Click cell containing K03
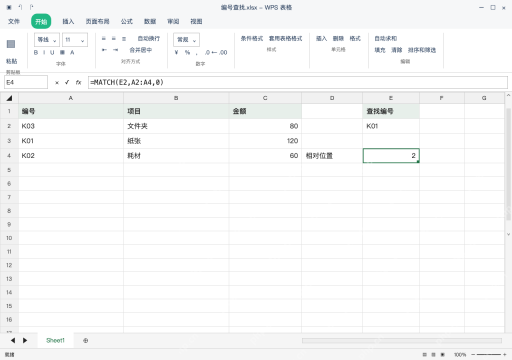This screenshot has height=360, width=512. (71, 126)
